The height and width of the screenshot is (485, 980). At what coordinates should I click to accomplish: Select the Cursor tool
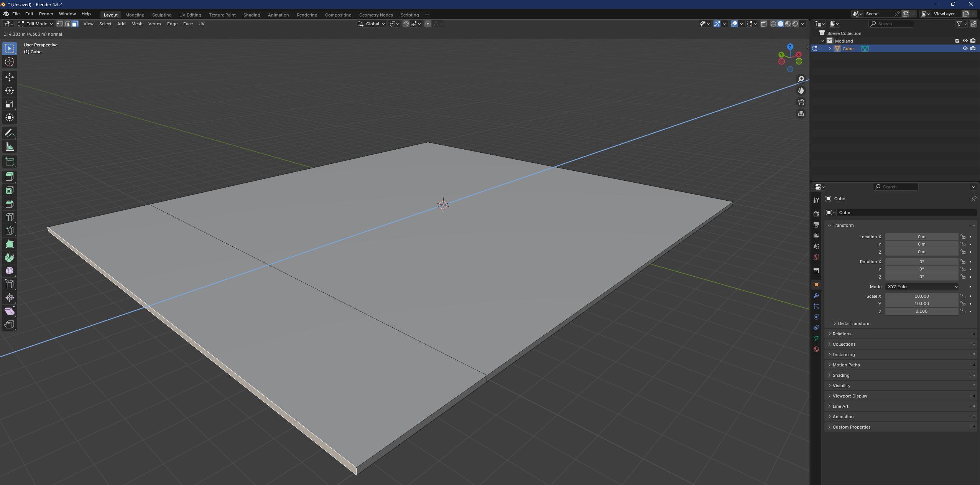click(10, 62)
